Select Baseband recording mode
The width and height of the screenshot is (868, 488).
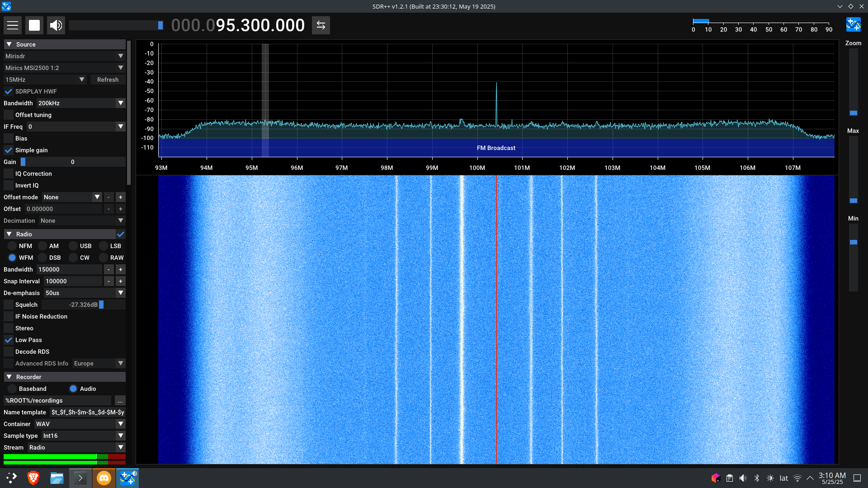(12, 389)
